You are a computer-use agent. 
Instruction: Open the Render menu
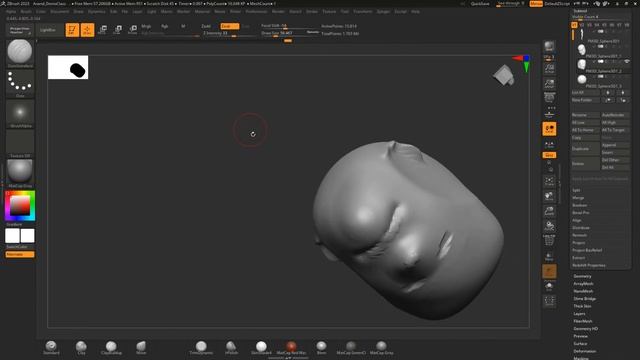(x=278, y=11)
